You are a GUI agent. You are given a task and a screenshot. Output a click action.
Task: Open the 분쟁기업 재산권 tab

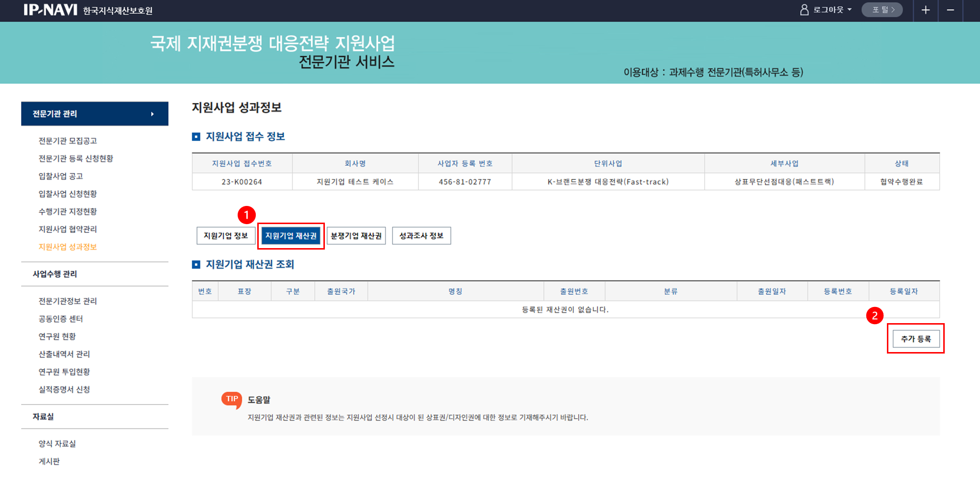tap(356, 236)
